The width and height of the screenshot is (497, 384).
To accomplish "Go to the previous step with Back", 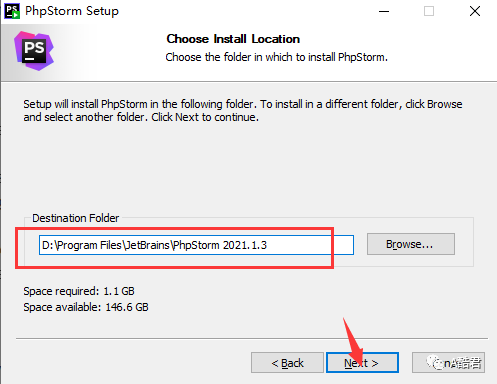I will coord(287,363).
